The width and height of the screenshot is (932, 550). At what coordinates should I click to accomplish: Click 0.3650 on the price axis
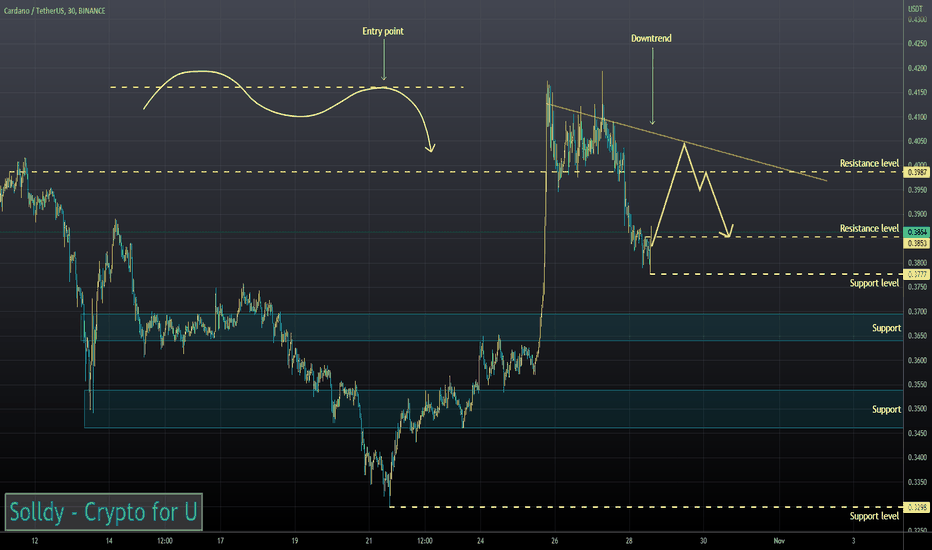coord(917,336)
